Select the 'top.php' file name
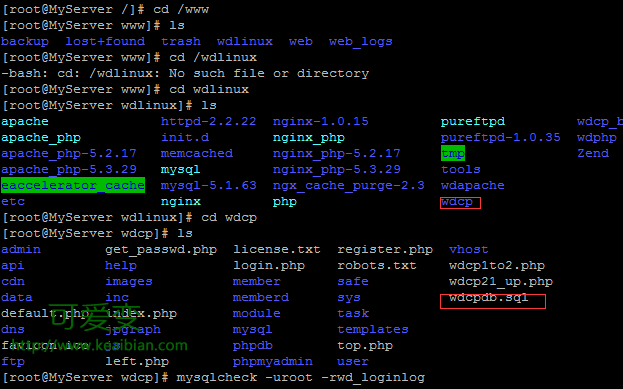Image resolution: width=623 pixels, height=389 pixels. [x=365, y=346]
